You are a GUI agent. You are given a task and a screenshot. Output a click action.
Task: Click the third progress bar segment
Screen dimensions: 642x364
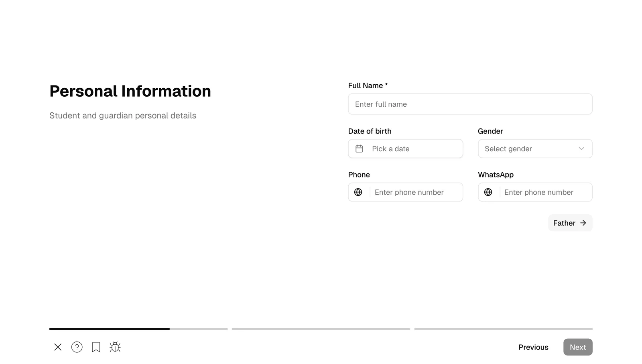click(x=504, y=329)
